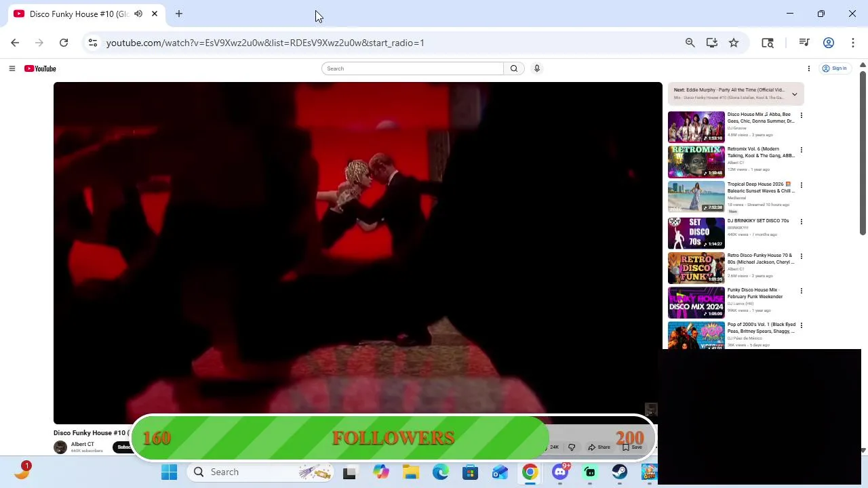Sign in to YouTube
This screenshot has width=868, height=488.
835,68
